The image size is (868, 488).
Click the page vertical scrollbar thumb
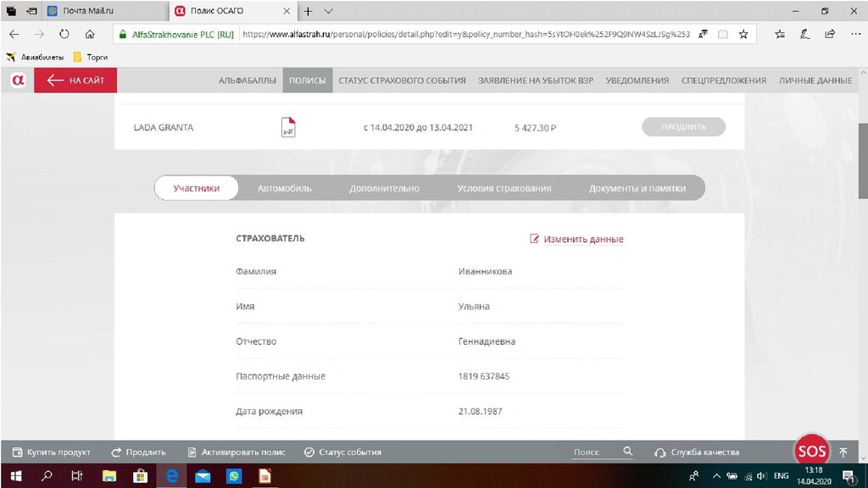click(x=862, y=160)
